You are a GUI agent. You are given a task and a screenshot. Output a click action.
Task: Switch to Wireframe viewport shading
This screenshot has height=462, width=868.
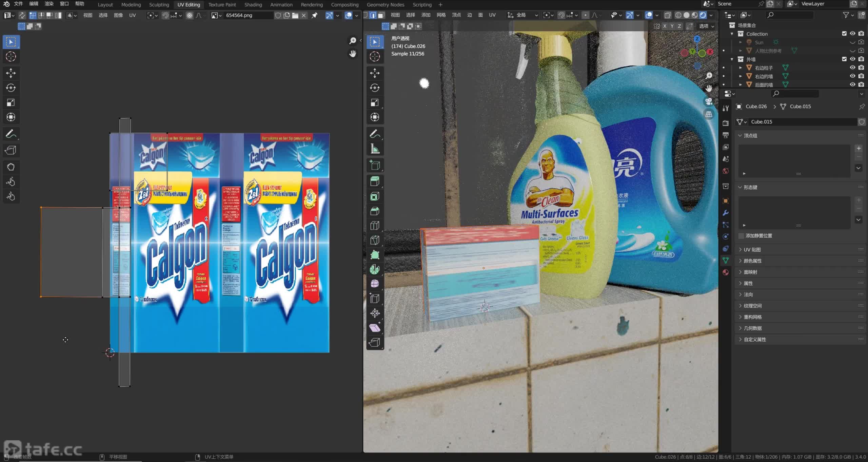point(678,15)
